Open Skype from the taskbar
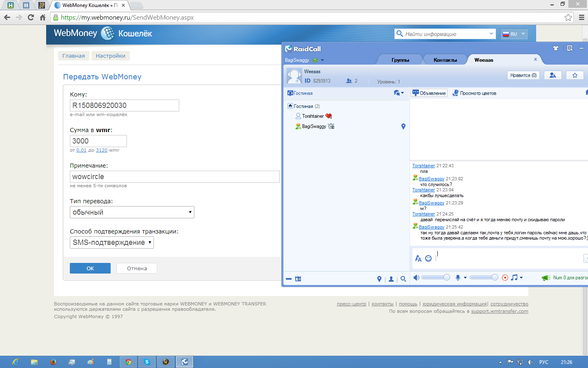This screenshot has height=368, width=588. pos(147,362)
